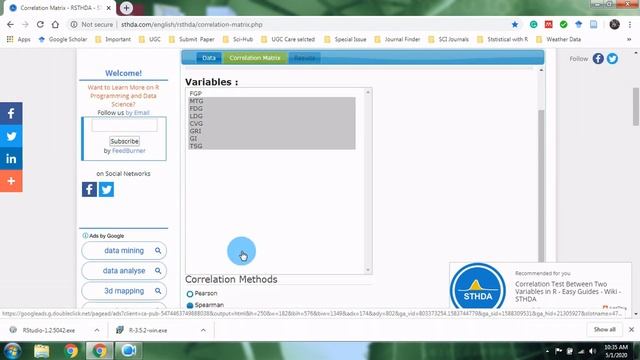Click the search icon beside data analyse
Viewport: 640px width, 360px height.
pyautogui.click(x=158, y=271)
